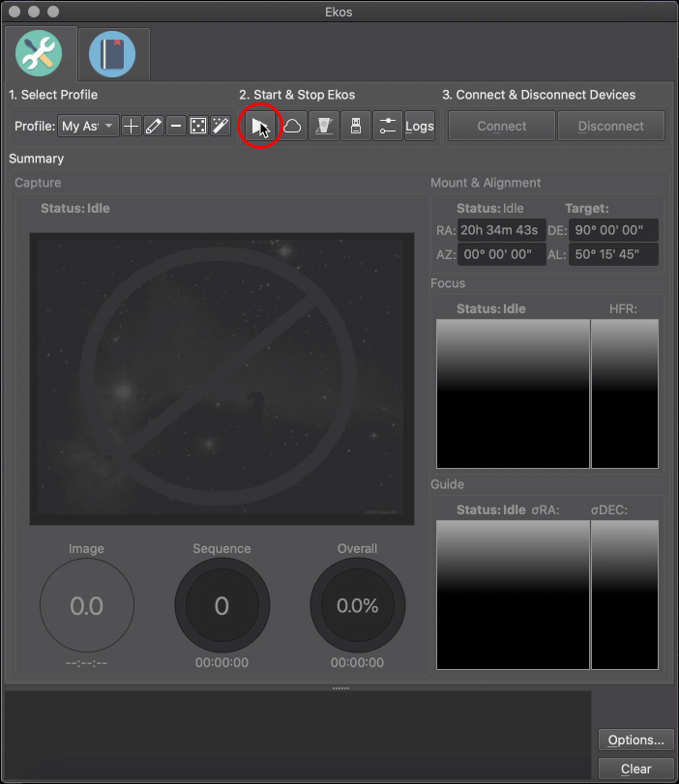Switch to the Scheduler notebook tab
679x784 pixels.
click(x=112, y=54)
